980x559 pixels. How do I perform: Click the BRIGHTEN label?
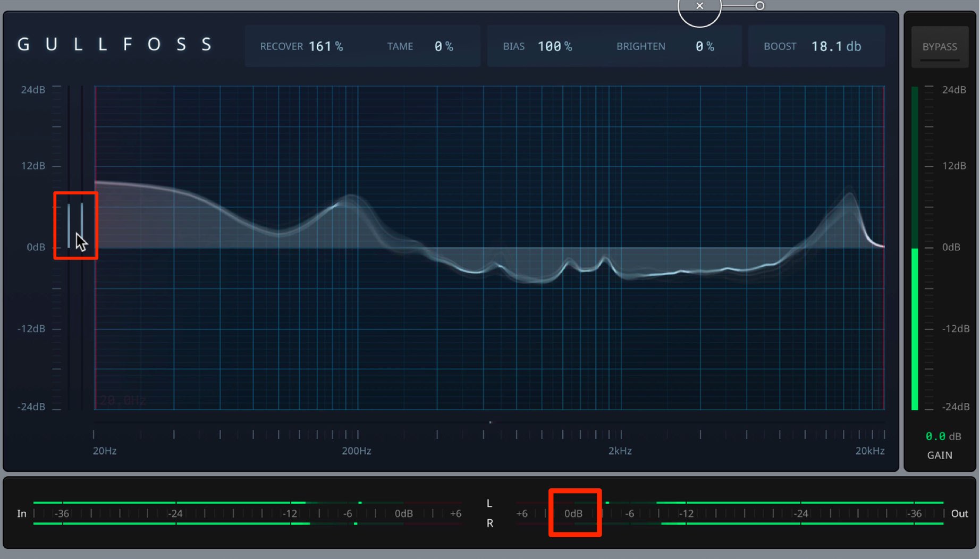click(x=641, y=46)
